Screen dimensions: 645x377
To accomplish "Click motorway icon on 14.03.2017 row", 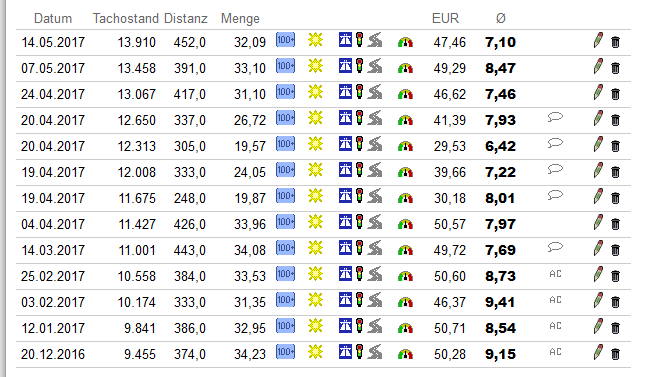I will tap(345, 248).
